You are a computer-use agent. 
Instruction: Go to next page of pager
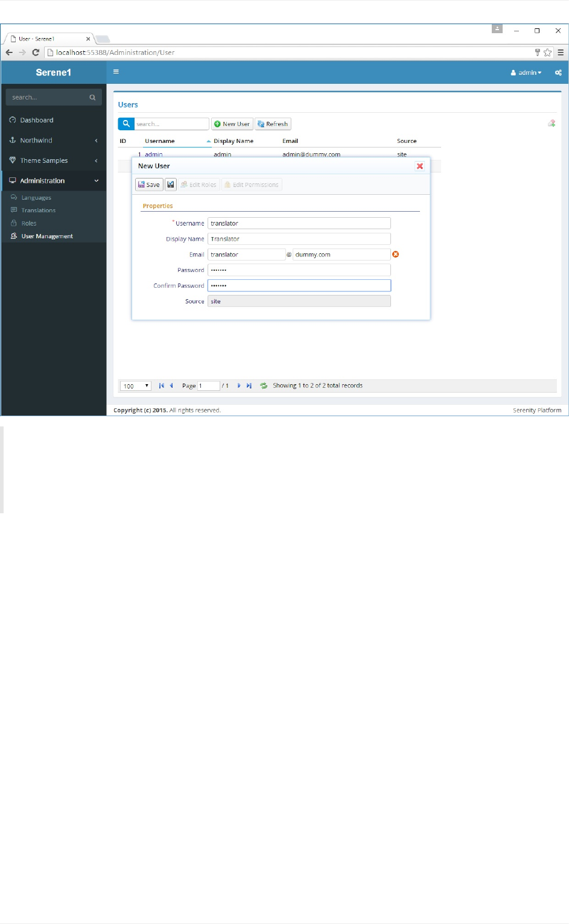pyautogui.click(x=239, y=385)
